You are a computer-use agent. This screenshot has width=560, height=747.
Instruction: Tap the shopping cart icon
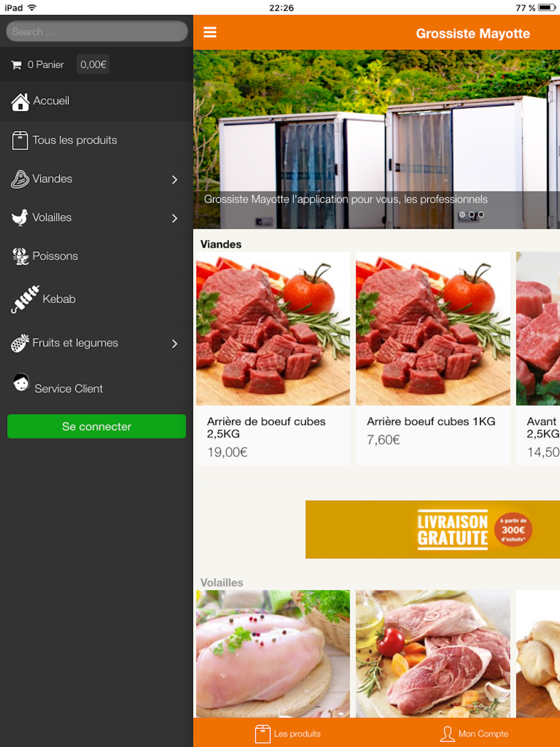point(16,65)
